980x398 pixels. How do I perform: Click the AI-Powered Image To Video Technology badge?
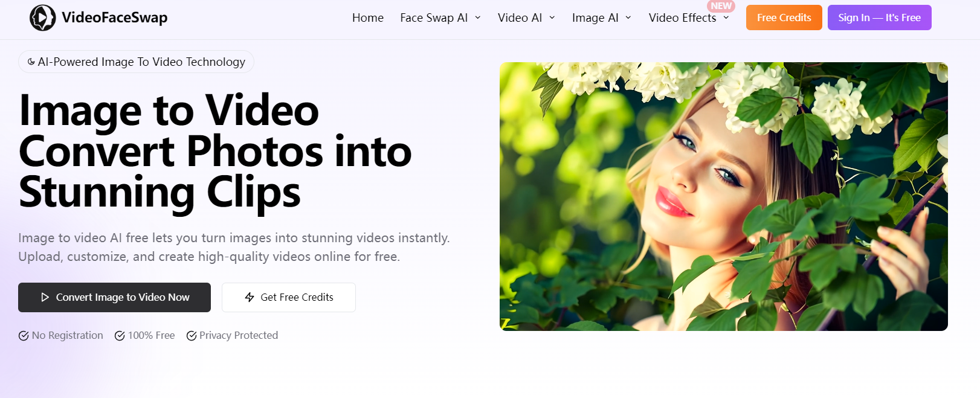(x=136, y=62)
